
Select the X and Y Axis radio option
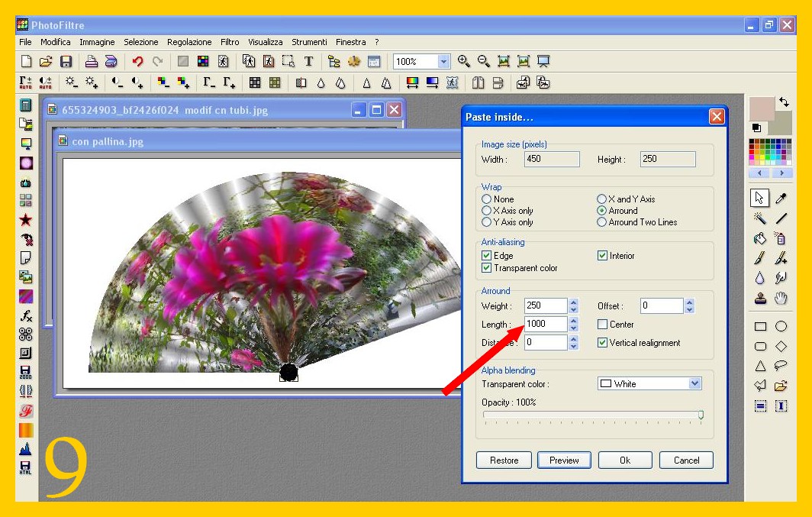(x=602, y=199)
